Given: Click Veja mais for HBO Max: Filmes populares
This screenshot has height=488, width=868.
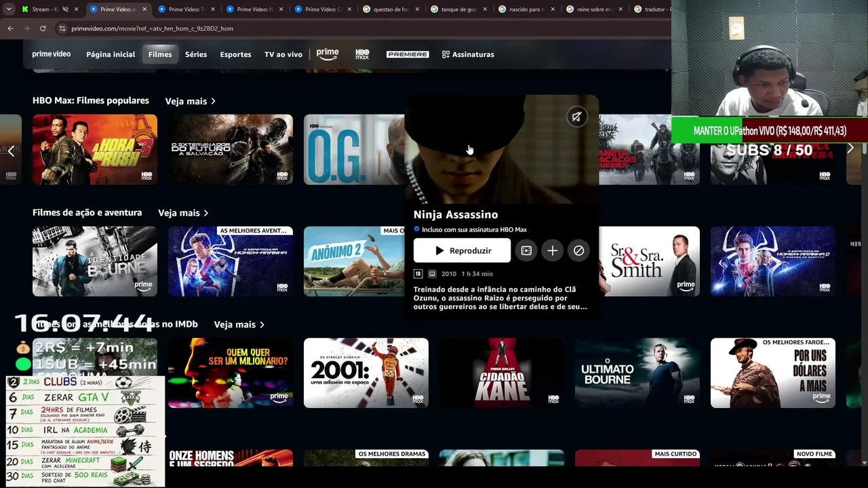Looking at the screenshot, I should pos(191,101).
